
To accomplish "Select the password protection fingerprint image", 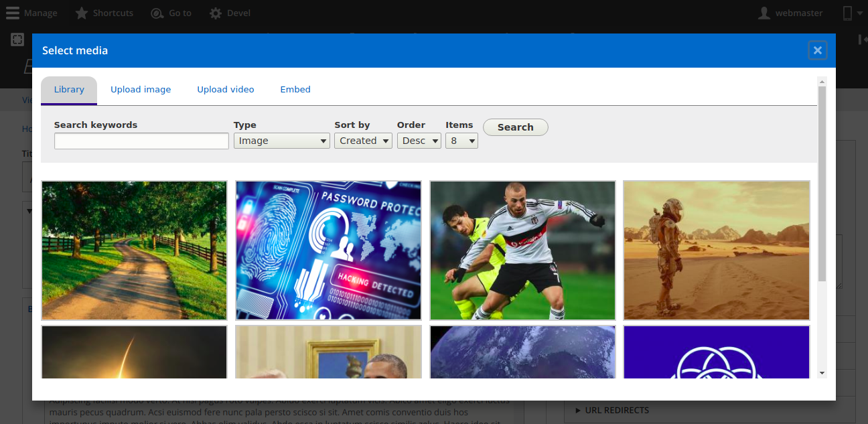I will pyautogui.click(x=328, y=250).
